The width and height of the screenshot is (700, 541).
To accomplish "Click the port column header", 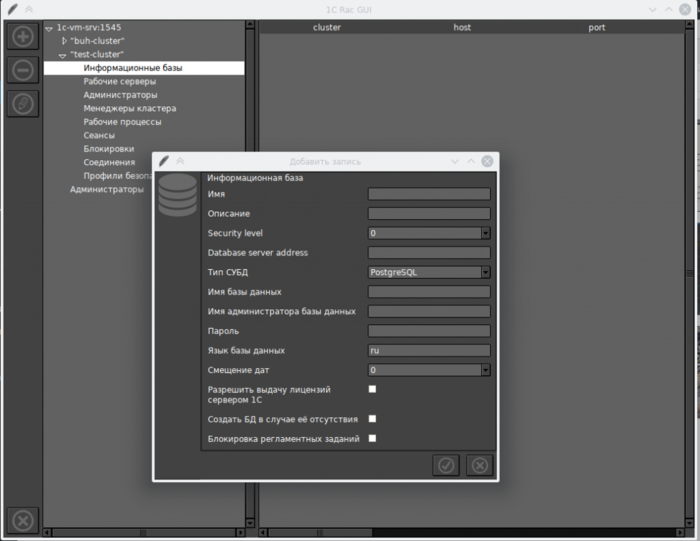I will (596, 27).
